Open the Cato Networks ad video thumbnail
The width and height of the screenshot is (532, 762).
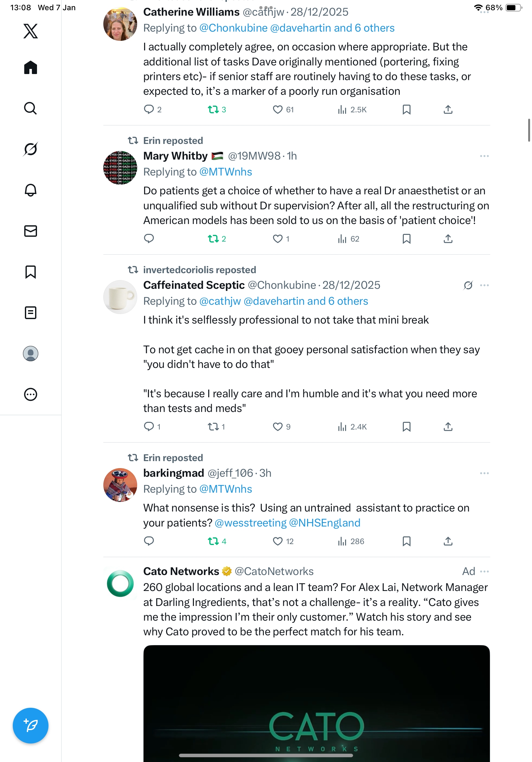316,703
